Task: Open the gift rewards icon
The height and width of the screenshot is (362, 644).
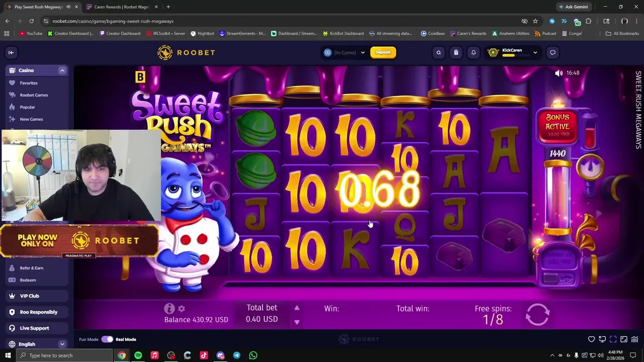Action: click(x=456, y=52)
